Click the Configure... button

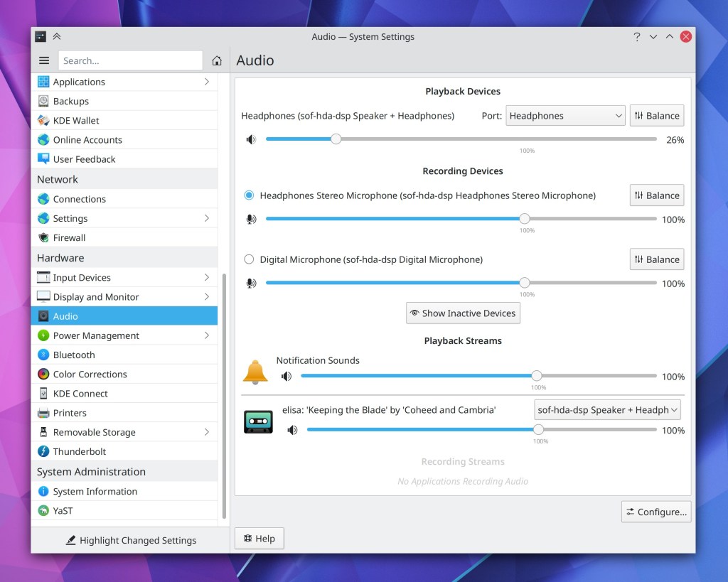click(655, 512)
